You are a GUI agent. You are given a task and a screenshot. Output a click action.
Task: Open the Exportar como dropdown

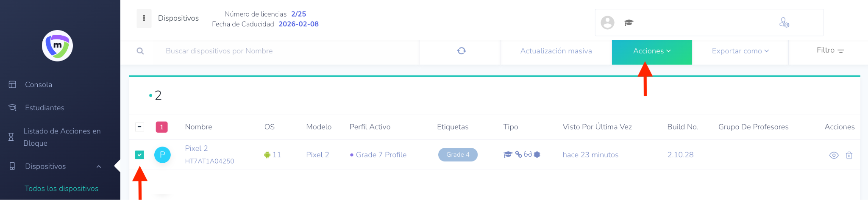click(x=740, y=51)
